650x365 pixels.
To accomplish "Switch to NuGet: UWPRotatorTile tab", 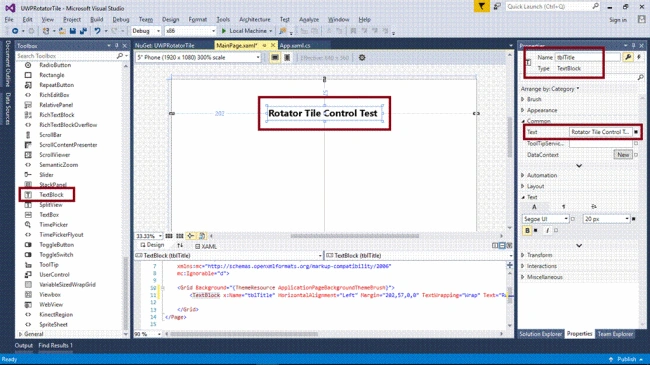I will (165, 46).
